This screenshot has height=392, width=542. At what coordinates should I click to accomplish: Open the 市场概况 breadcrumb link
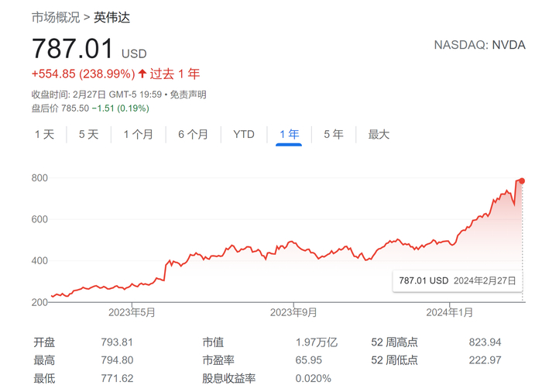(56, 17)
